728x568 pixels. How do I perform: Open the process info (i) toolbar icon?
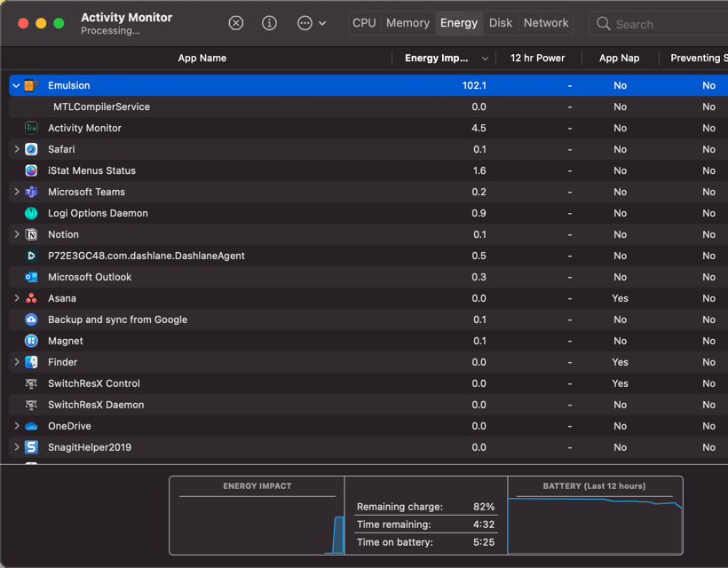[269, 23]
